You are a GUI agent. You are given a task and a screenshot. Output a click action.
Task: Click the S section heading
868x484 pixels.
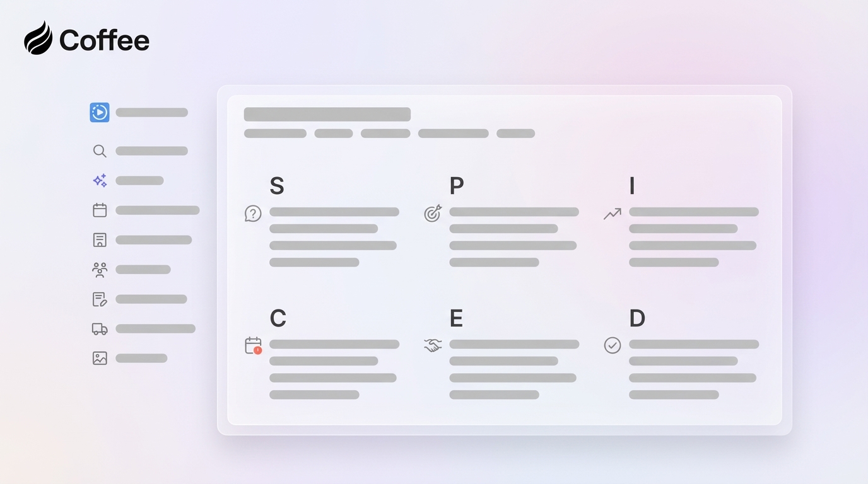click(x=277, y=186)
